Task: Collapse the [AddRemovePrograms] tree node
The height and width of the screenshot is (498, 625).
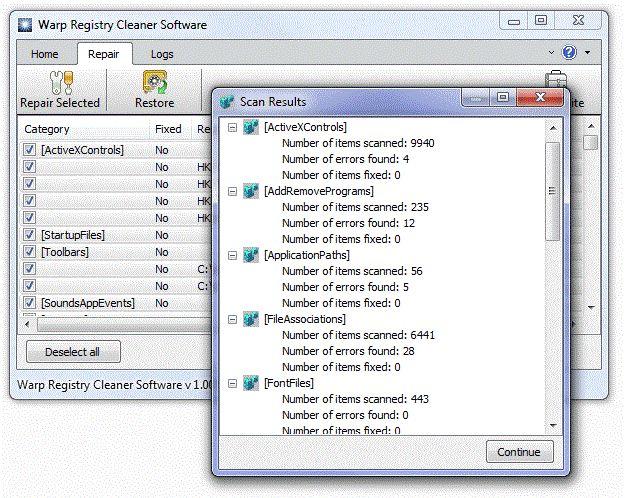Action: [232, 192]
